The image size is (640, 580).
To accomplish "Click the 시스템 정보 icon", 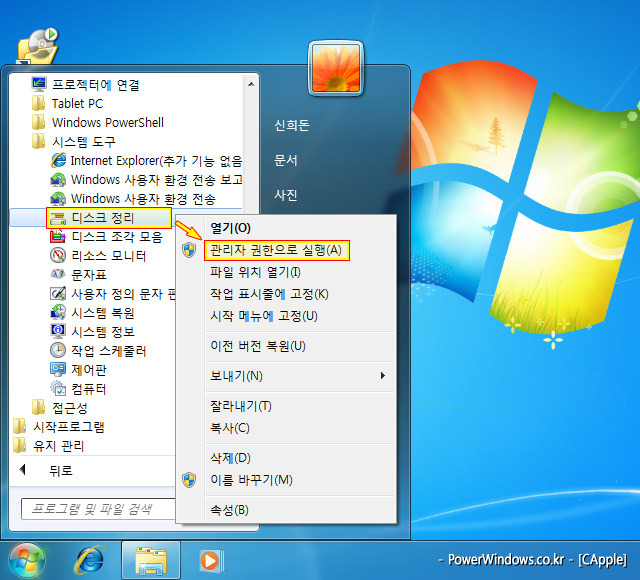I will [58, 331].
